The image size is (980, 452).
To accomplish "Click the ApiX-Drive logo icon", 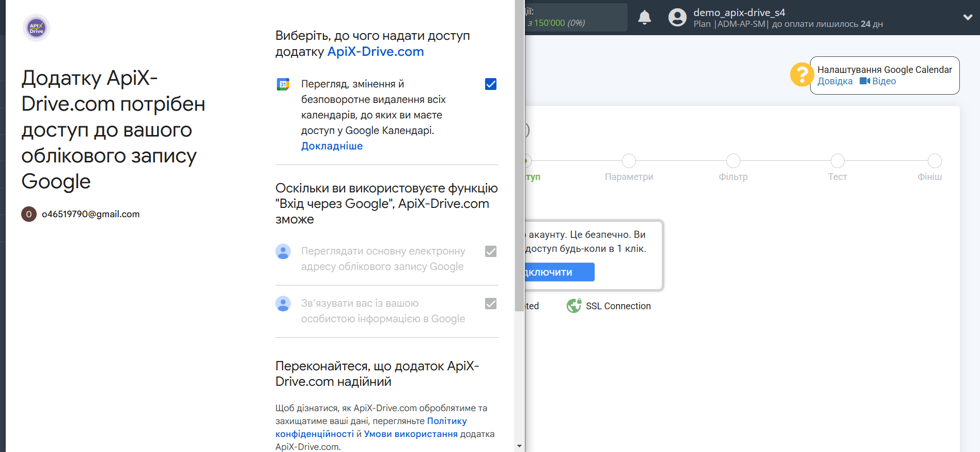I will 36,28.
